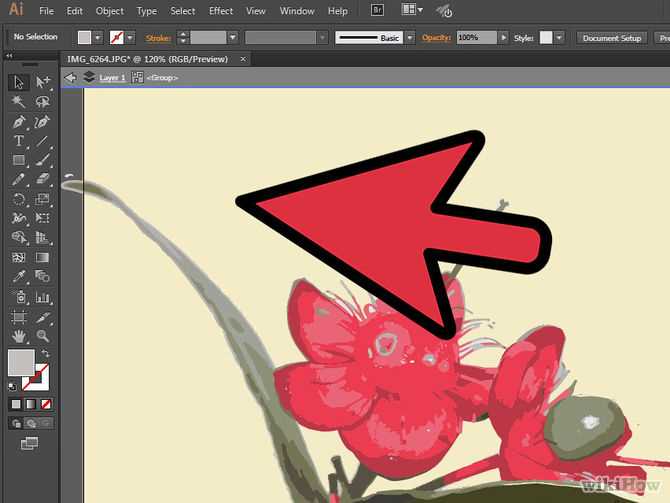Choose the Lasso tool

tap(42, 102)
